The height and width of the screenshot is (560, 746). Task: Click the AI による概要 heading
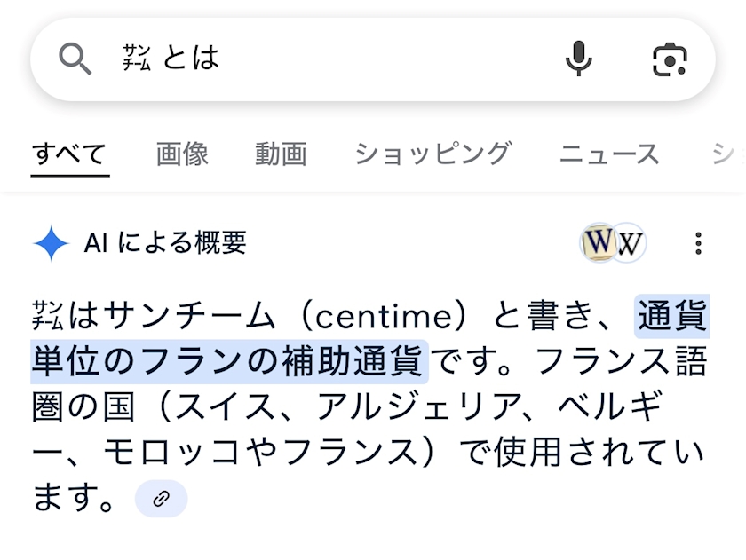coord(165,243)
